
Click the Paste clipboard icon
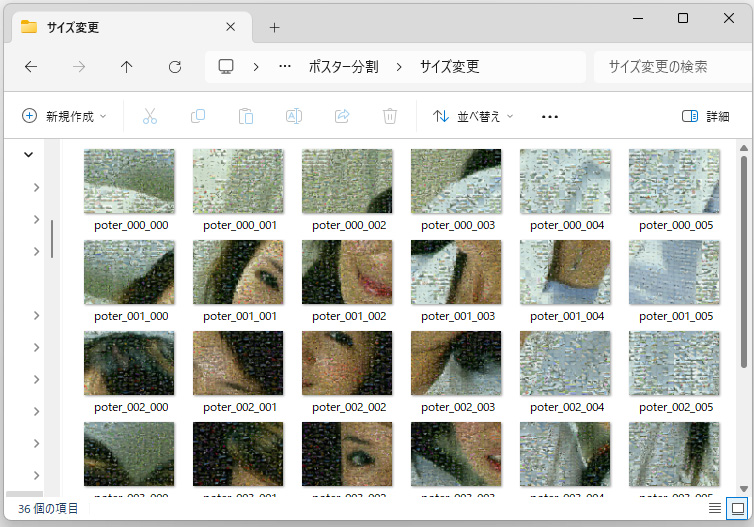point(246,116)
